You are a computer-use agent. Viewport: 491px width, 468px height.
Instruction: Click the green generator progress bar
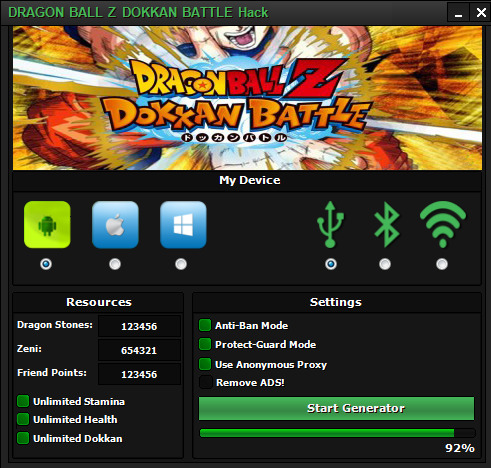click(337, 433)
